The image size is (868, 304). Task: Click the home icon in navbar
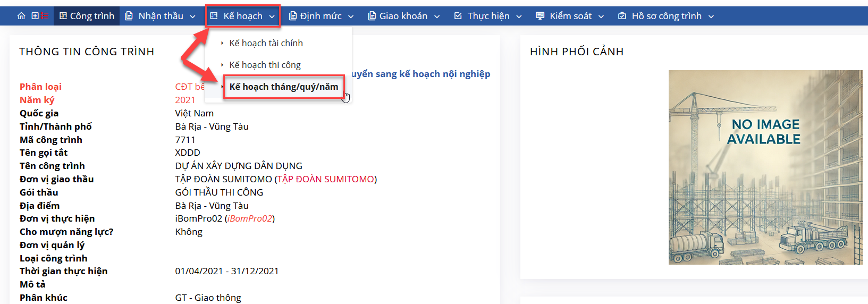point(21,16)
